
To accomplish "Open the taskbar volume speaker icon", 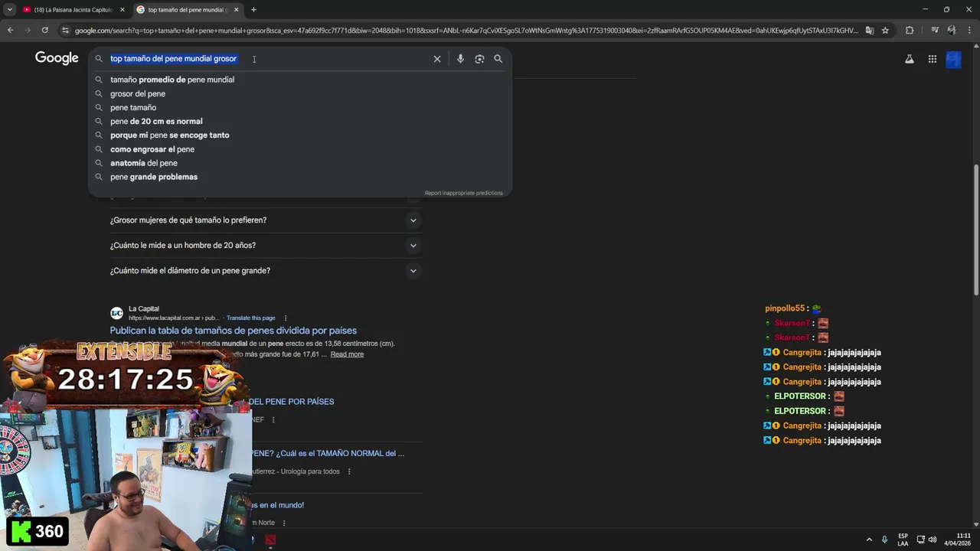I will [933, 540].
